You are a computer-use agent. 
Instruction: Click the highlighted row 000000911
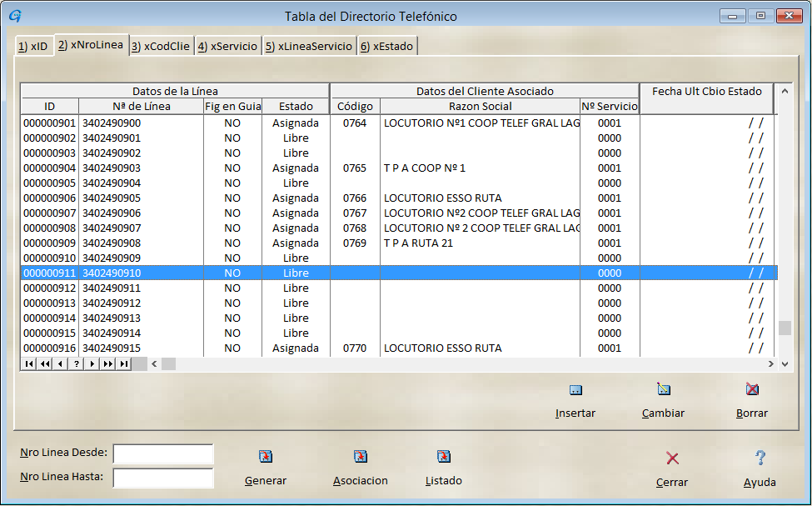click(399, 273)
